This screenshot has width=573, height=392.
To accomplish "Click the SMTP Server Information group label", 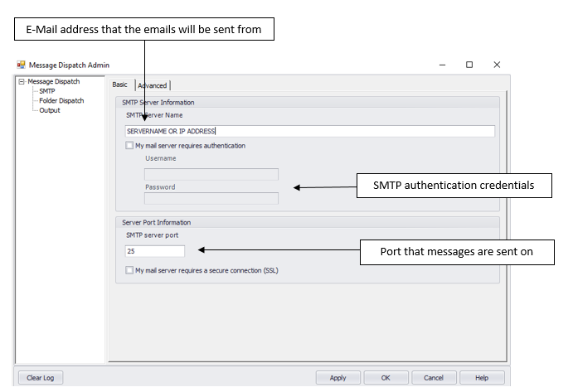I will click(158, 103).
